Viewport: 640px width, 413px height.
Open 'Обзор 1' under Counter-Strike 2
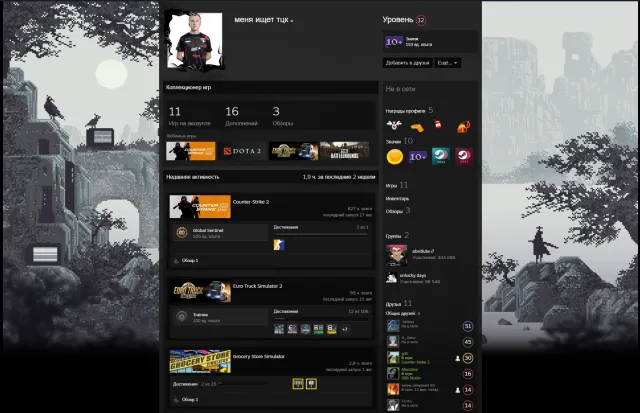[190, 260]
